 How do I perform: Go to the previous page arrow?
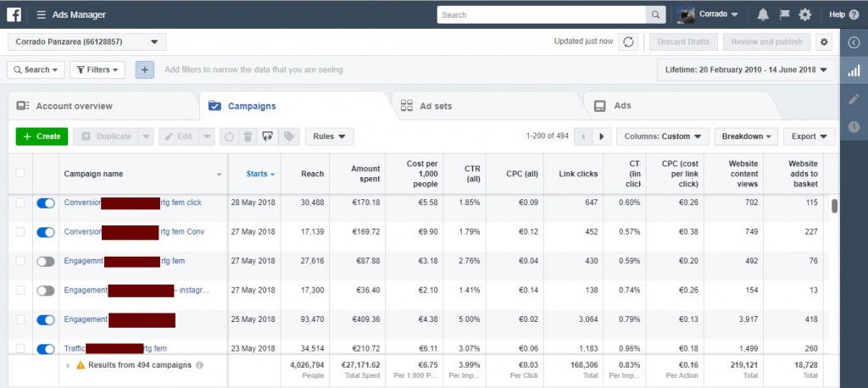point(583,136)
